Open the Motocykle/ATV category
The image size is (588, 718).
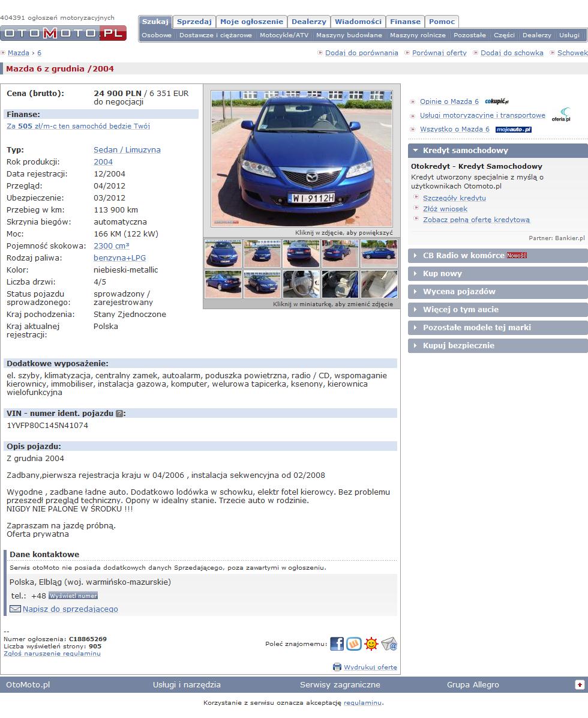[x=284, y=35]
